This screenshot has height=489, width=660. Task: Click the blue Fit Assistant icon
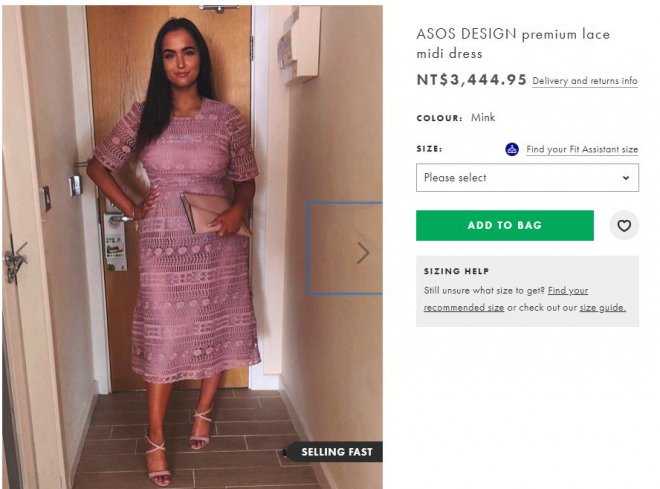512,149
